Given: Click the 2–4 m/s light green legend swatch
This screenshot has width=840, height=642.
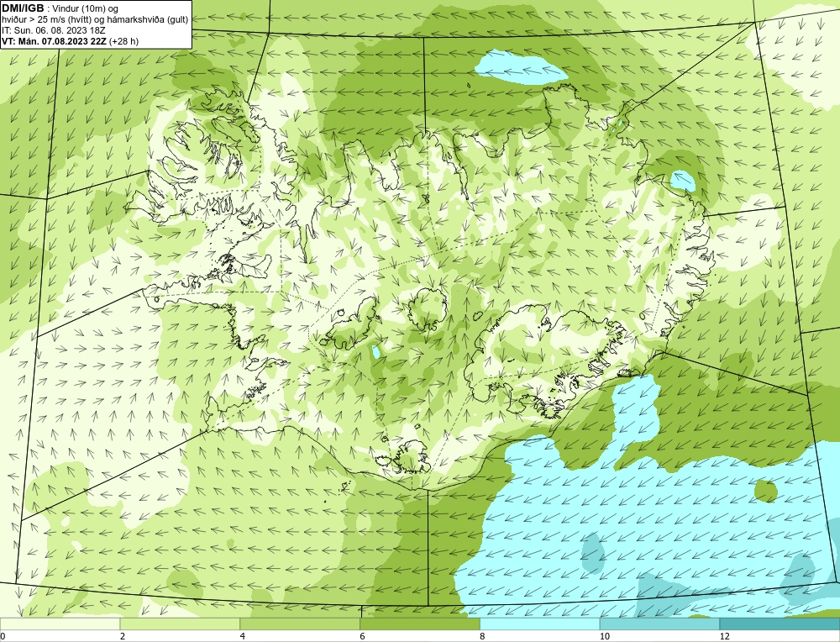Looking at the screenshot, I should pos(180,624).
